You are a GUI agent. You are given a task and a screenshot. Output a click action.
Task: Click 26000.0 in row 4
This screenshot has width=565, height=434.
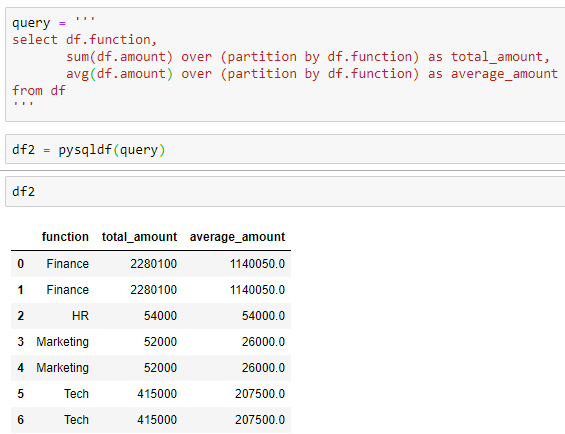(263, 368)
